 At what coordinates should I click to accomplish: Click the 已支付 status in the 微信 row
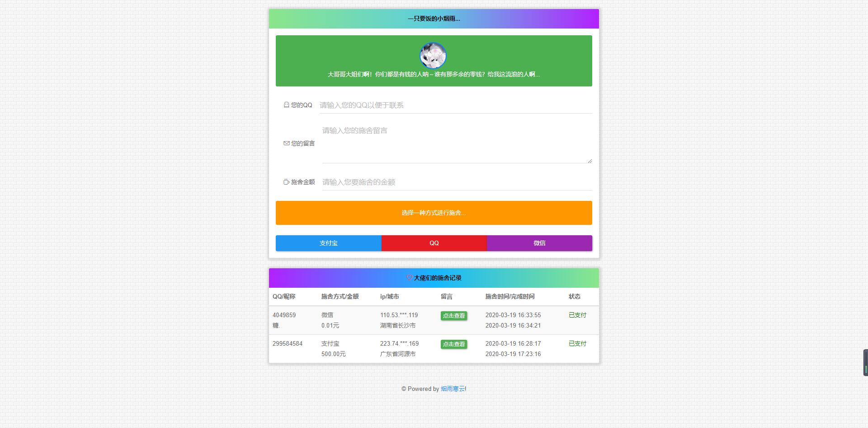577,315
